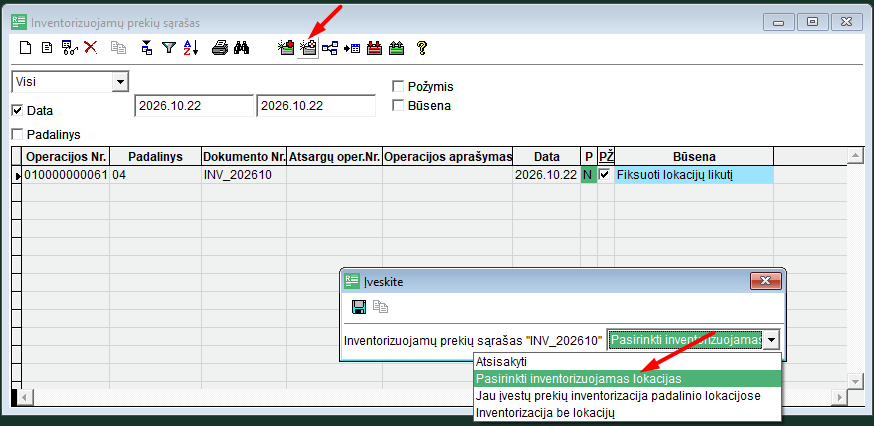Click the Data column header

(x=546, y=156)
